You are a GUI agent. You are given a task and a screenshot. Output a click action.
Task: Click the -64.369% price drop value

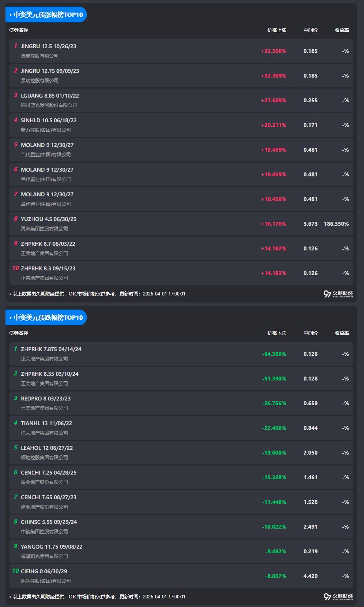pos(274,354)
